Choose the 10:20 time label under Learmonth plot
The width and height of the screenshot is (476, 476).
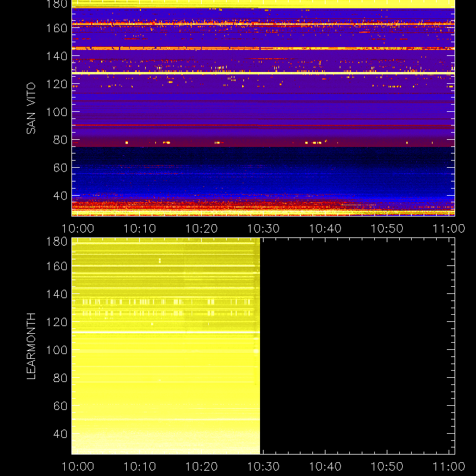[x=202, y=466]
